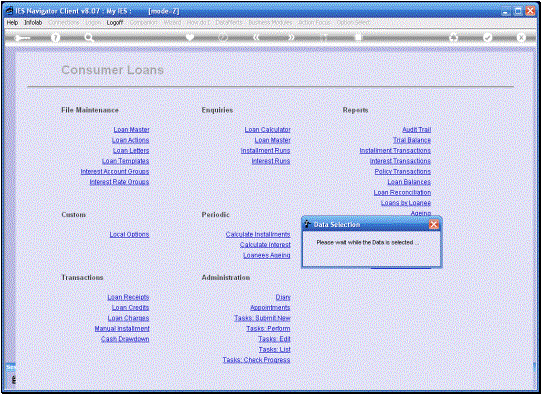Image resolution: width=541 pixels, height=394 pixels.
Task: Open the Loan Calculator enquiry
Action: (x=267, y=130)
